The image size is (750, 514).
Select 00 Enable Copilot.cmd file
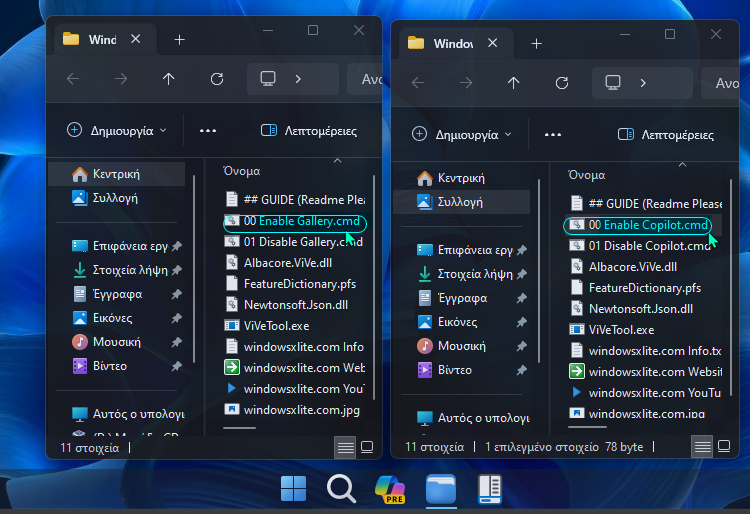639,225
